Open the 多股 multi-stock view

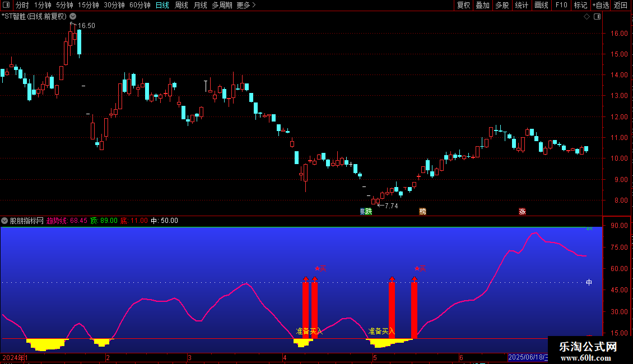tap(502, 5)
